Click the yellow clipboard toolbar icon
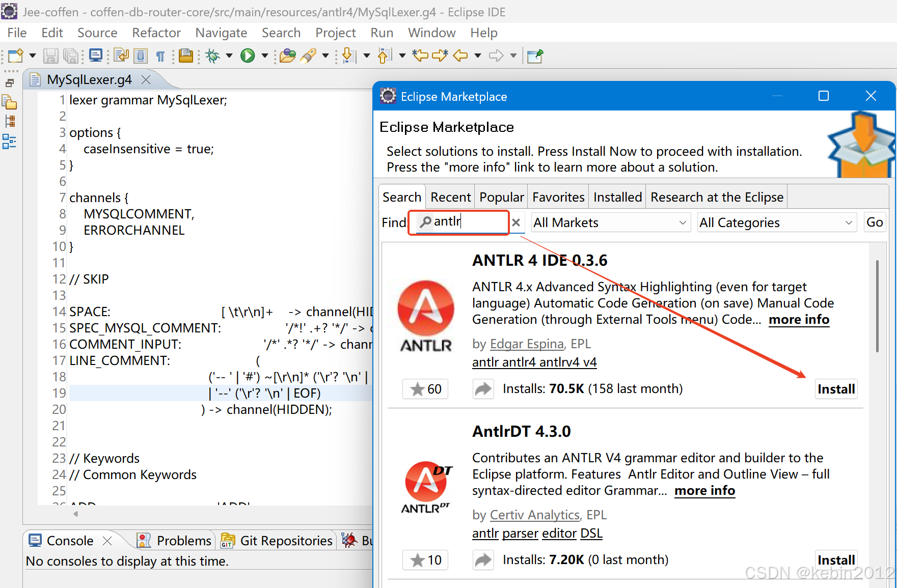Image resolution: width=897 pixels, height=588 pixels. (186, 55)
